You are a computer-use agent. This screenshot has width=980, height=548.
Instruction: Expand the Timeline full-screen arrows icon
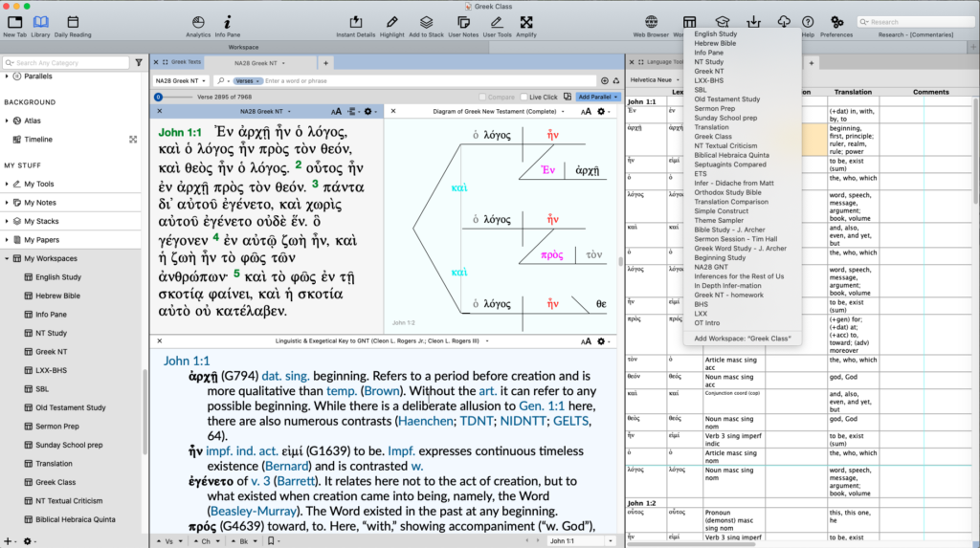coord(133,140)
